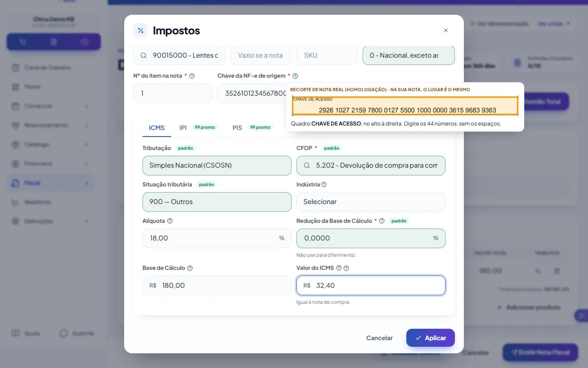Open help for Redução da Base de Cálculo
This screenshot has height=368, width=588.
click(382, 221)
